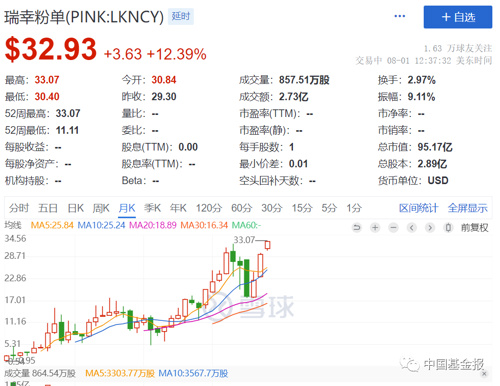The image size is (500, 386).
Task: Move chart right with right arrow icon
Action: tap(430, 228)
